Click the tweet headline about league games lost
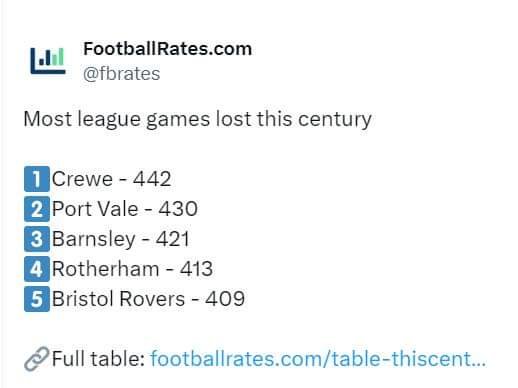Screen dimensions: 518x388 click(x=198, y=119)
